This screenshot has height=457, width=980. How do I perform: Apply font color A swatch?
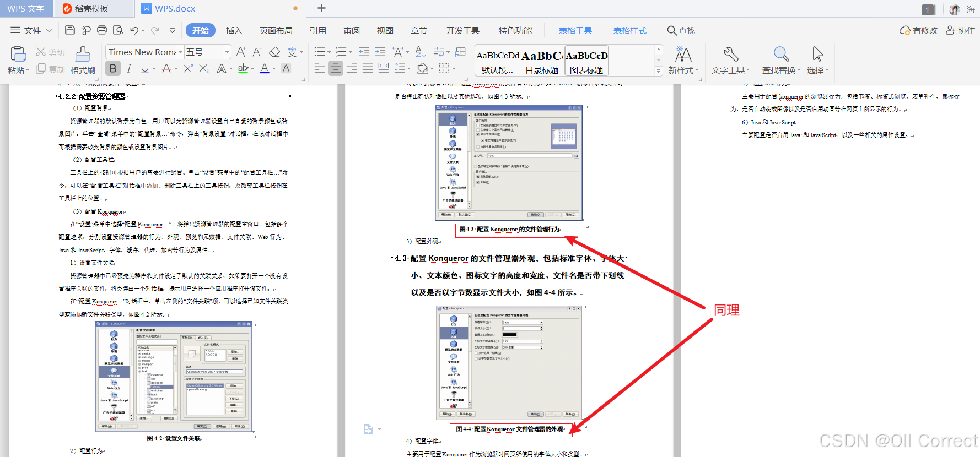click(265, 68)
